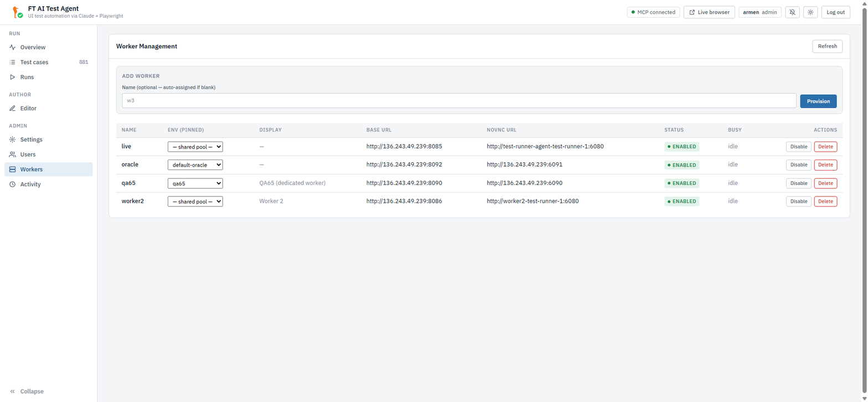Click the Refresh button
This screenshot has height=402, width=868.
click(827, 47)
